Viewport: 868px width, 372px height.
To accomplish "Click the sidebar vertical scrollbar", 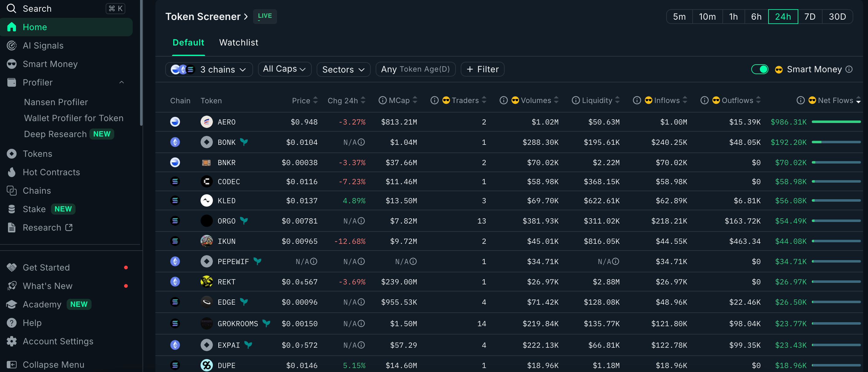I will (141, 62).
